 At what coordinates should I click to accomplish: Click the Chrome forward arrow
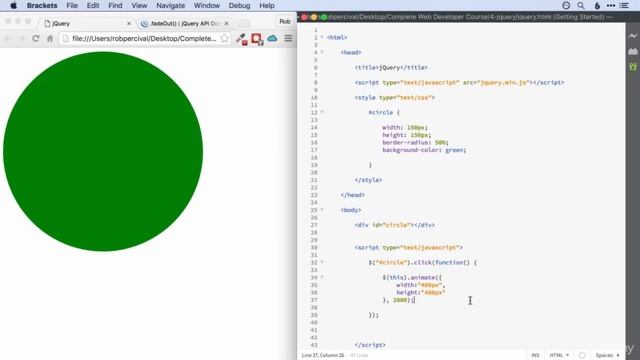[x=22, y=38]
